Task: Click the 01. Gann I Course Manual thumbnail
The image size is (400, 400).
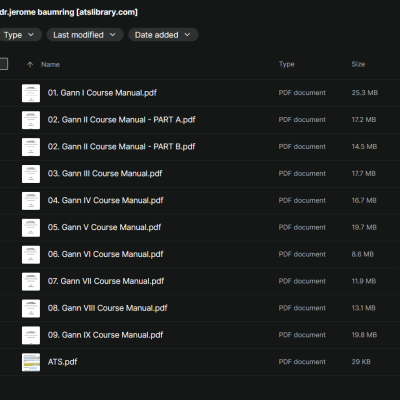Action: pyautogui.click(x=31, y=93)
